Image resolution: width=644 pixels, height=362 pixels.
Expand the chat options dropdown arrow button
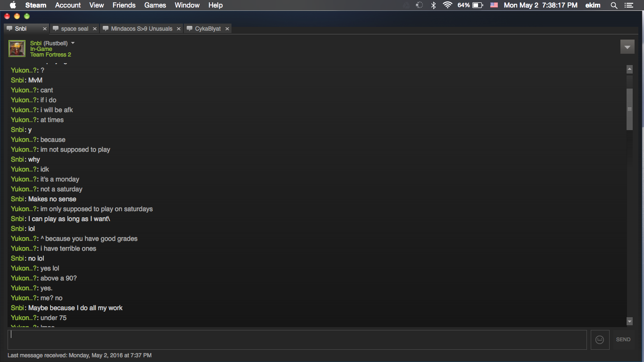click(627, 47)
